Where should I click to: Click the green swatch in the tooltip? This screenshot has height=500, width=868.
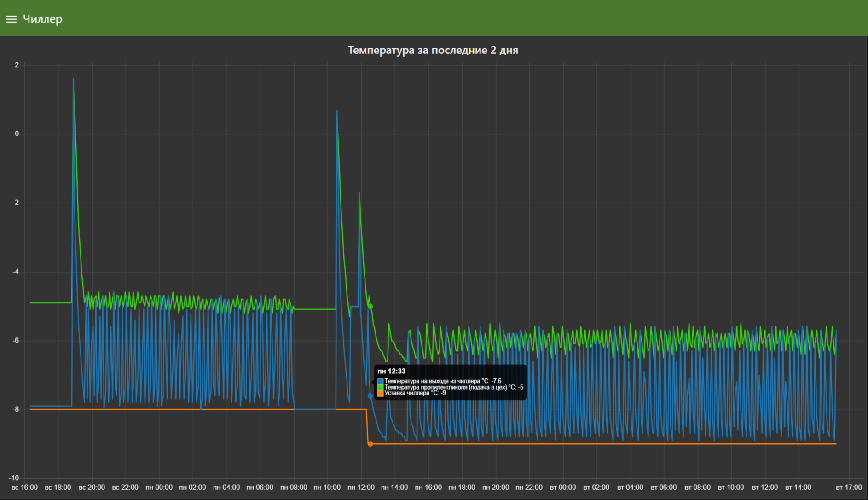380,387
